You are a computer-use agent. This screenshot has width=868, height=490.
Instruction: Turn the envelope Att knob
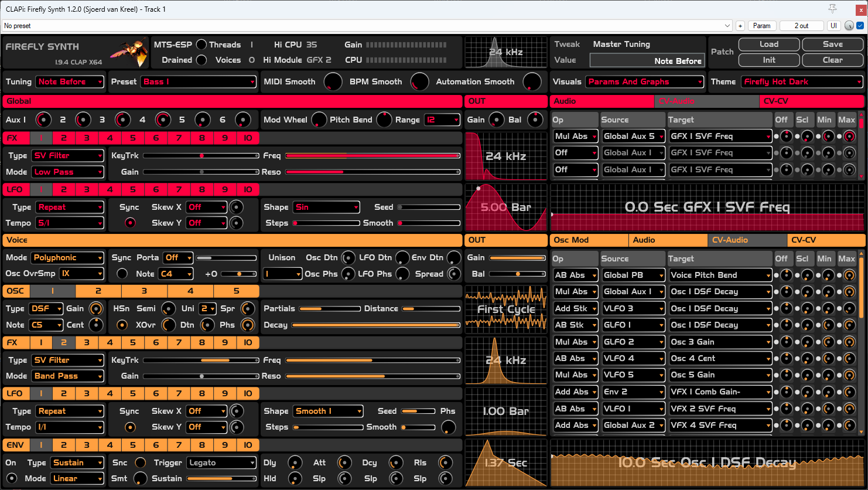pyautogui.click(x=344, y=463)
